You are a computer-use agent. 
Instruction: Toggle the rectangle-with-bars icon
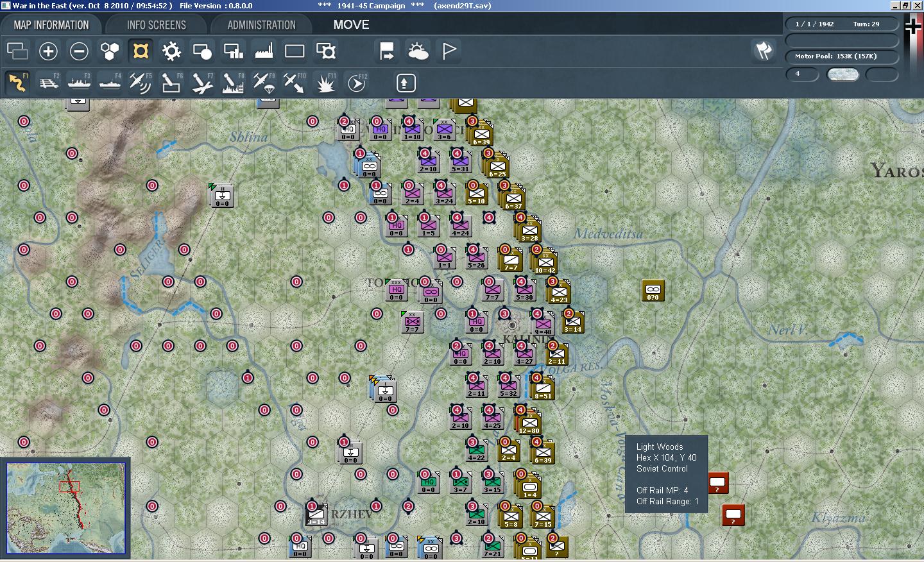[233, 51]
